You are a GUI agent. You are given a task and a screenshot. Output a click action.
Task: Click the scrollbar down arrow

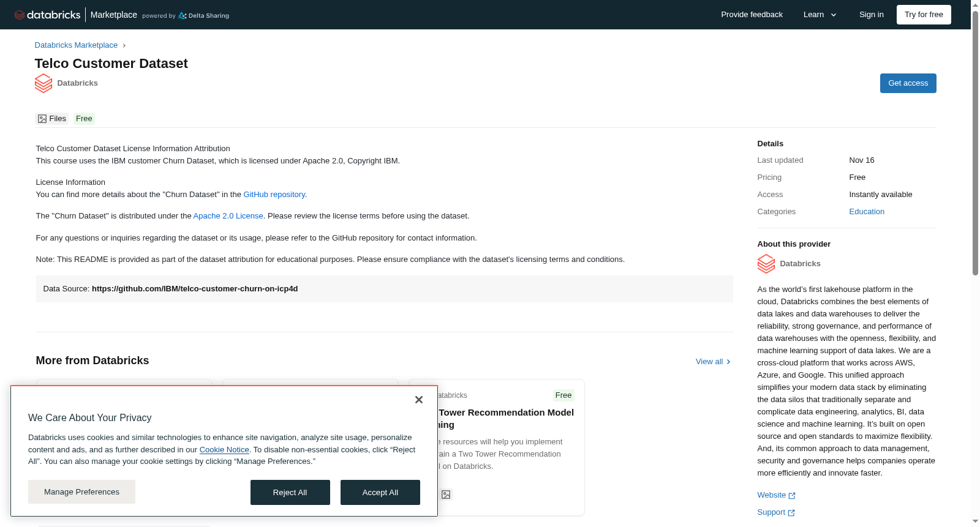coord(975,521)
